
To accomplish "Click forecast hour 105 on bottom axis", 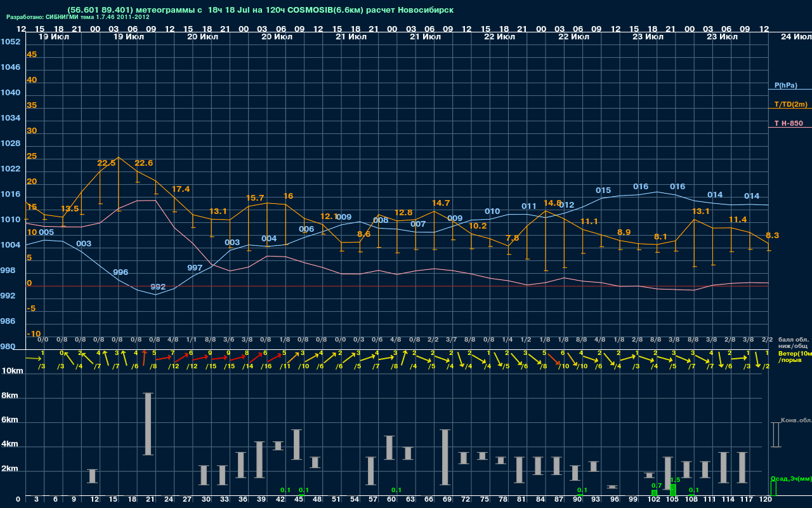I will click(672, 500).
